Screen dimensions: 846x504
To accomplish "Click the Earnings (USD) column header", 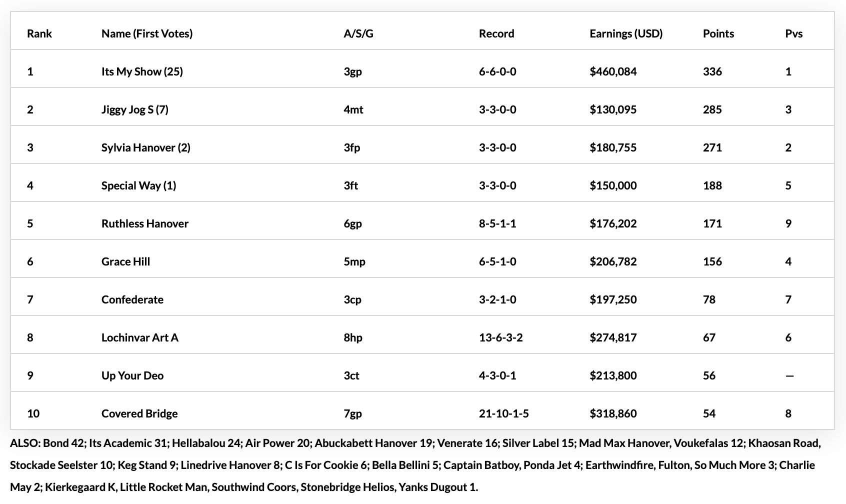I will (626, 33).
